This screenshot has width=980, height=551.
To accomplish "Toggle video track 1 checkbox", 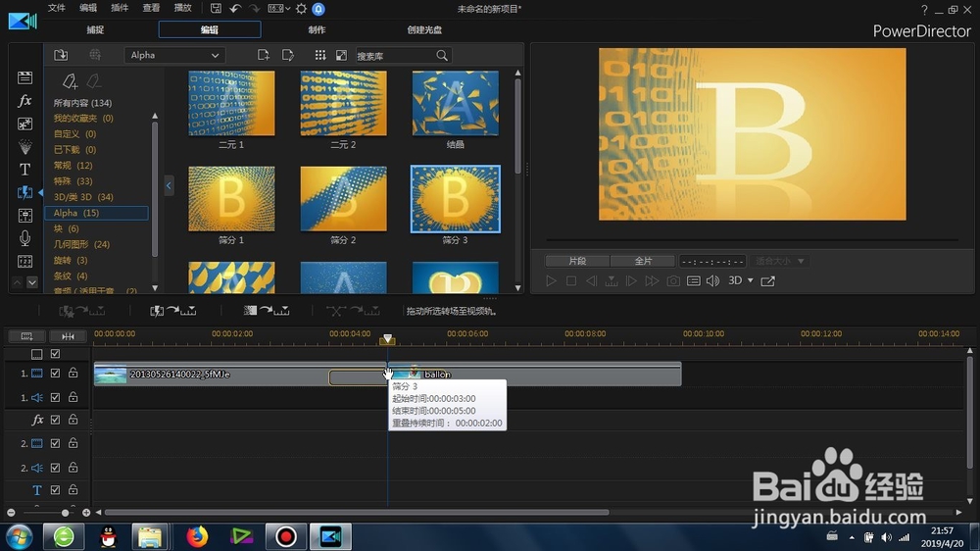I will pyautogui.click(x=55, y=373).
